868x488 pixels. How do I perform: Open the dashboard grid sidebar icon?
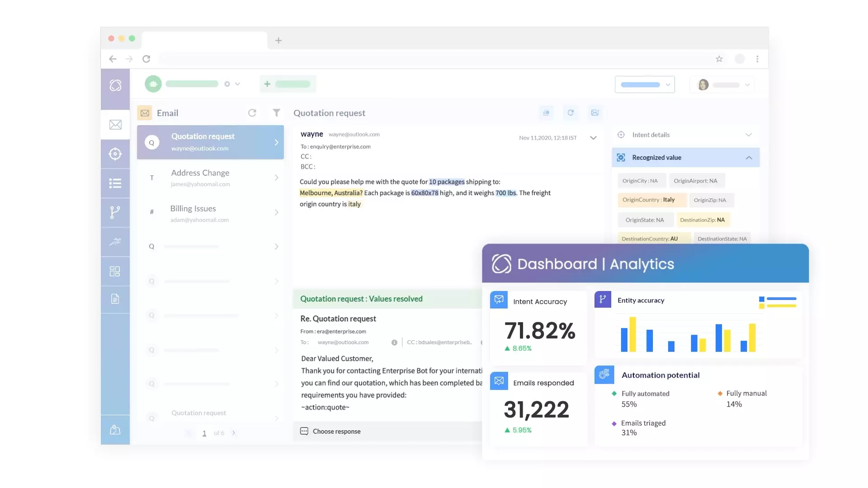[x=115, y=271]
